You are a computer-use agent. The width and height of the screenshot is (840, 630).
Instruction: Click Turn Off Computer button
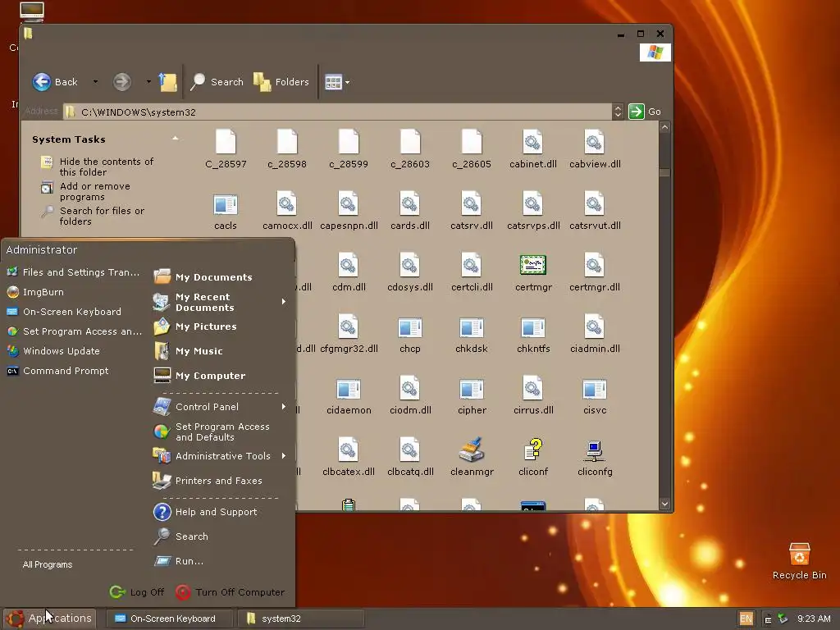(231, 592)
